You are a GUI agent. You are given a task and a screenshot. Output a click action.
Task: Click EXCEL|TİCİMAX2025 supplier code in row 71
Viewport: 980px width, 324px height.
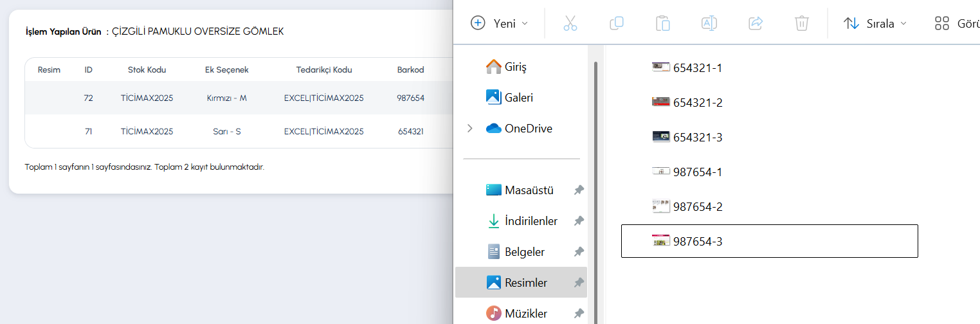[324, 131]
